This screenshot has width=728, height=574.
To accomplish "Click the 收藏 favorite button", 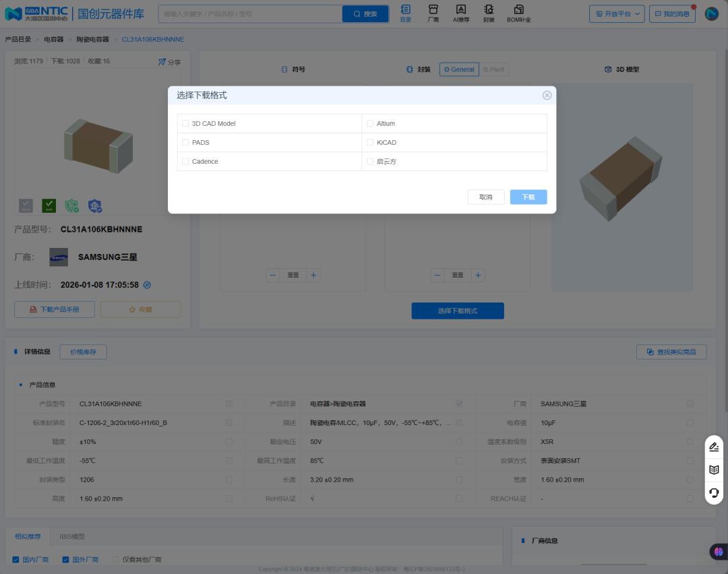I will tap(141, 309).
